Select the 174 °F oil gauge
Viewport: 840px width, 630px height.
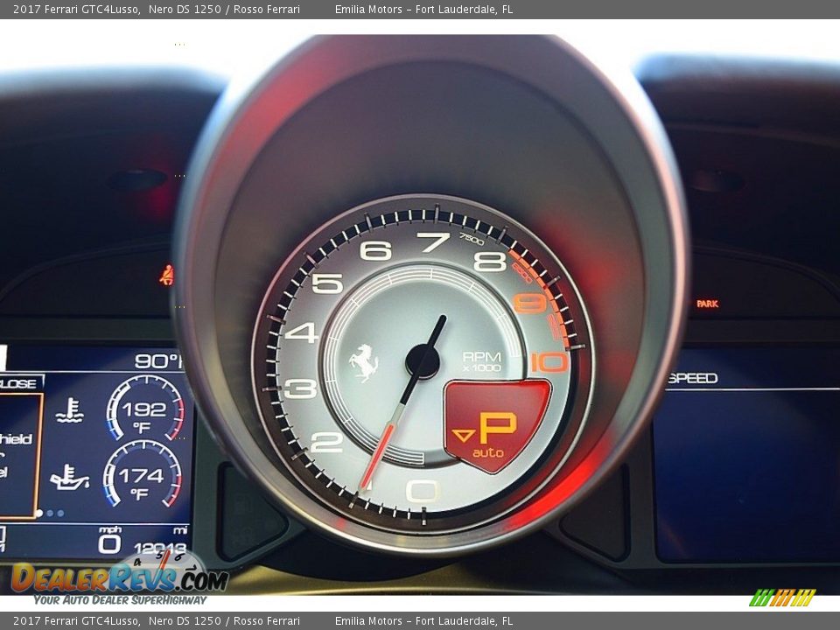pyautogui.click(x=143, y=474)
